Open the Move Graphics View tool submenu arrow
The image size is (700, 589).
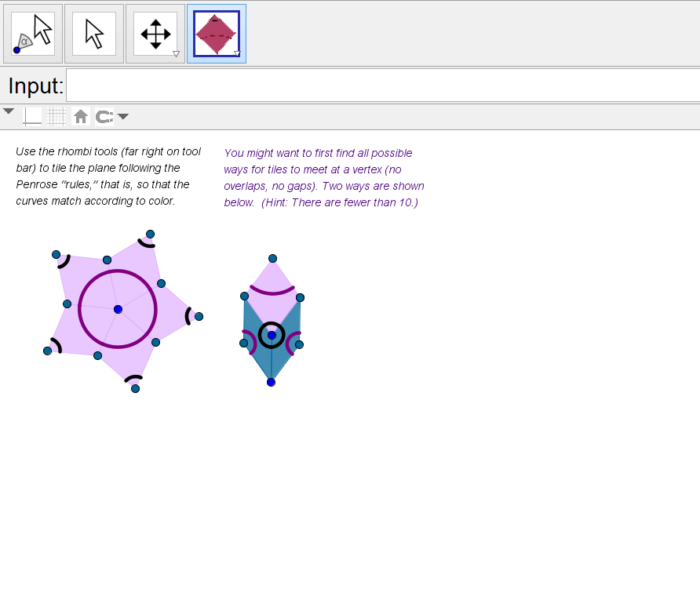(x=176, y=54)
